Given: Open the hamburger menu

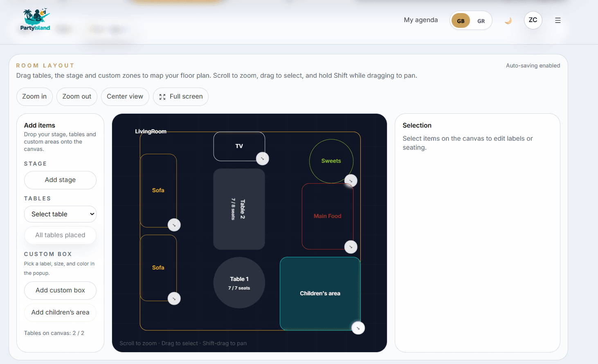Looking at the screenshot, I should coord(558,20).
